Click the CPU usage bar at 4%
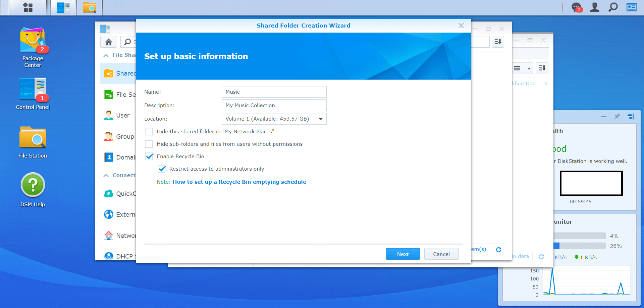Image resolution: width=644 pixels, height=308 pixels. coord(580,236)
